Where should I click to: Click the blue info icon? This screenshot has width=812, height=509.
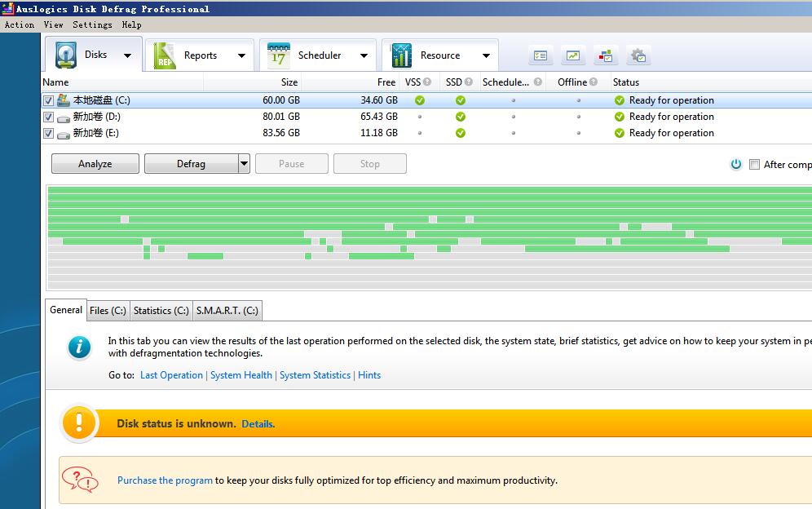[x=79, y=347]
